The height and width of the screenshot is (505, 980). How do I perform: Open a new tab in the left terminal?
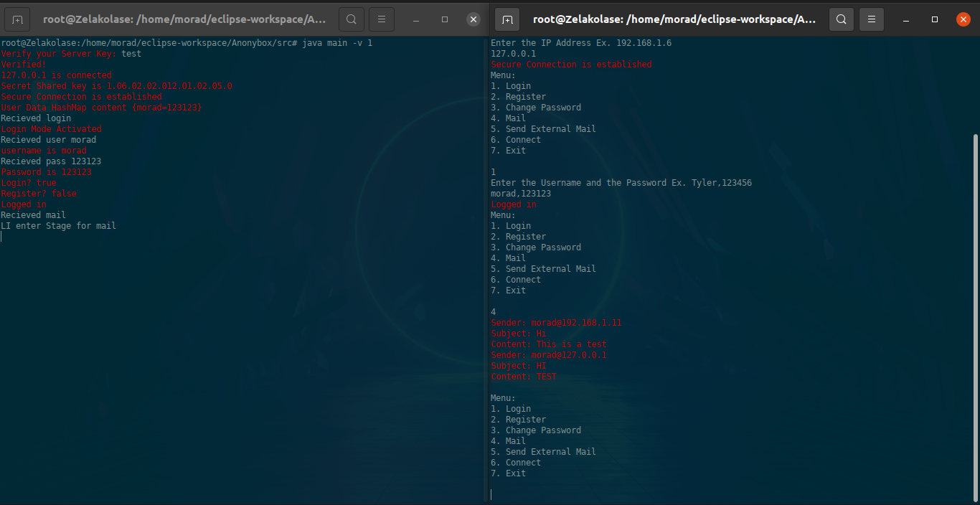(17, 19)
